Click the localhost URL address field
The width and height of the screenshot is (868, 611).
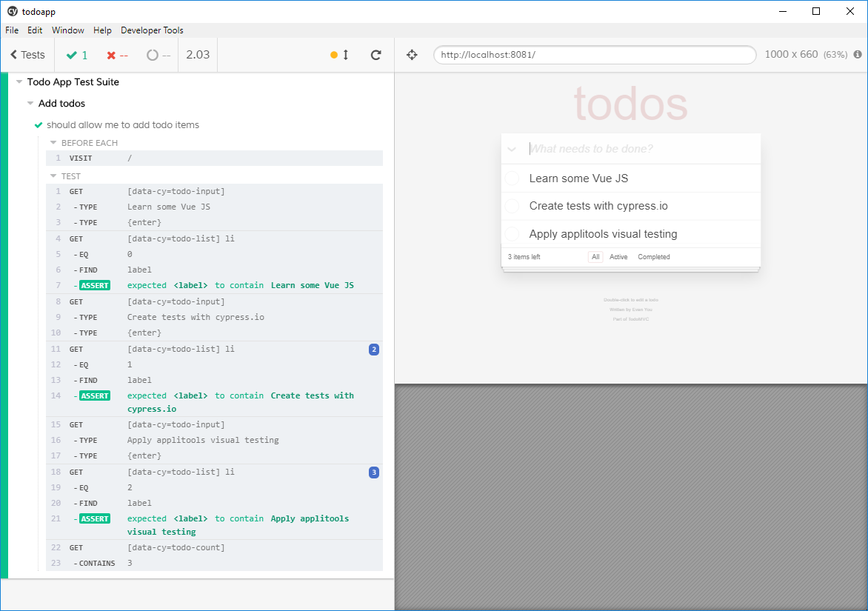pyautogui.click(x=594, y=55)
